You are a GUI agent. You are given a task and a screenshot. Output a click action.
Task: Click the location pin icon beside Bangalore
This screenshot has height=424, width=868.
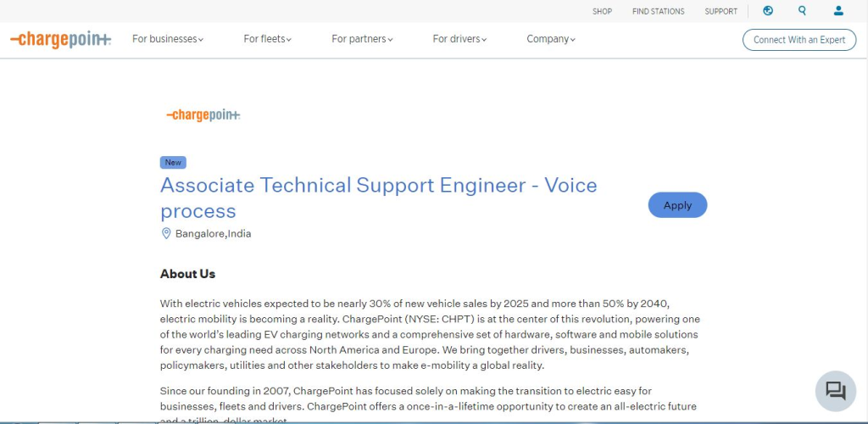point(165,233)
